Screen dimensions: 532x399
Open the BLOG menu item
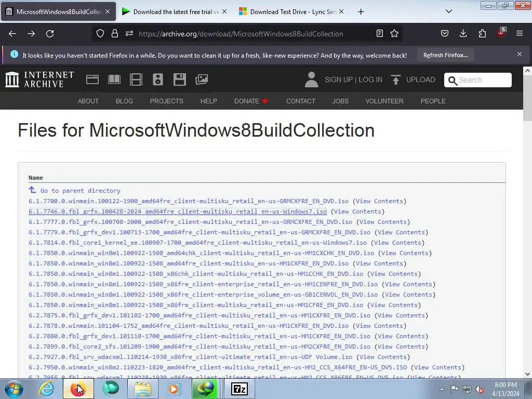point(124,101)
